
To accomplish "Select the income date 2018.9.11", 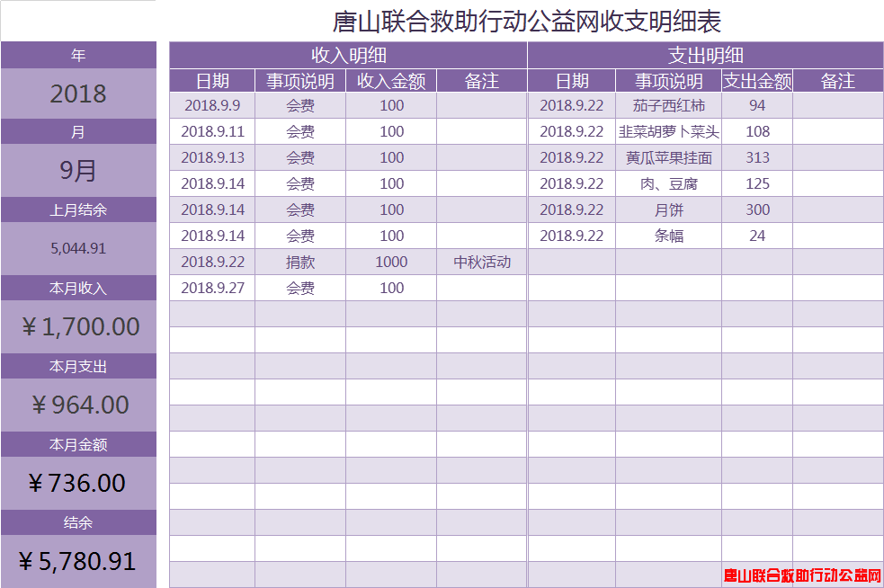I will click(x=212, y=131).
